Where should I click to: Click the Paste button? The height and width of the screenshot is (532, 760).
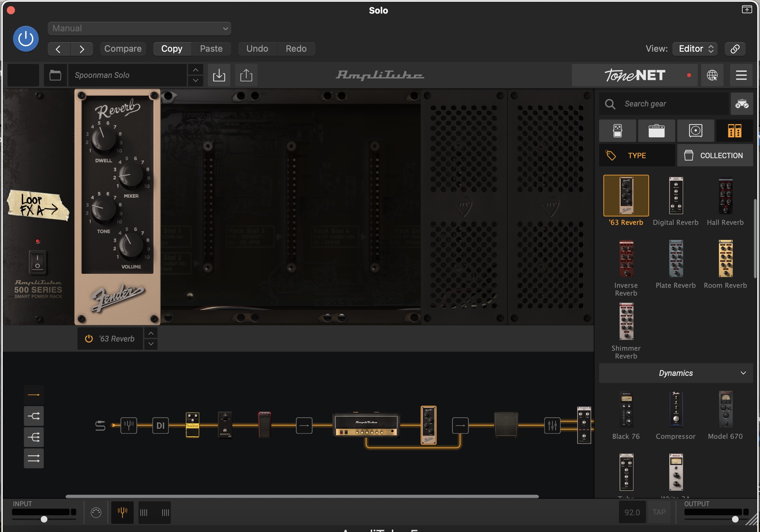[x=211, y=49]
